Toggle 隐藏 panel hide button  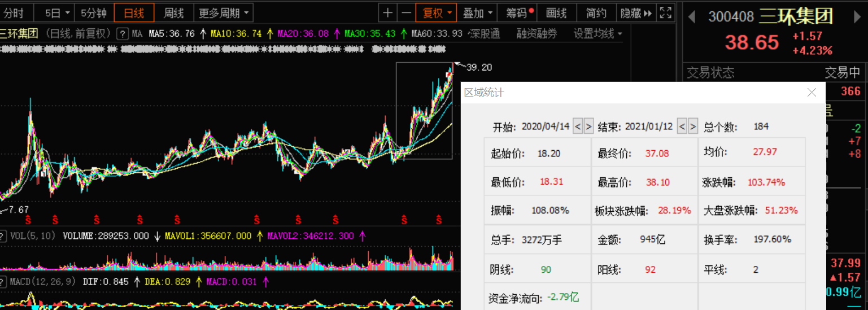point(636,12)
